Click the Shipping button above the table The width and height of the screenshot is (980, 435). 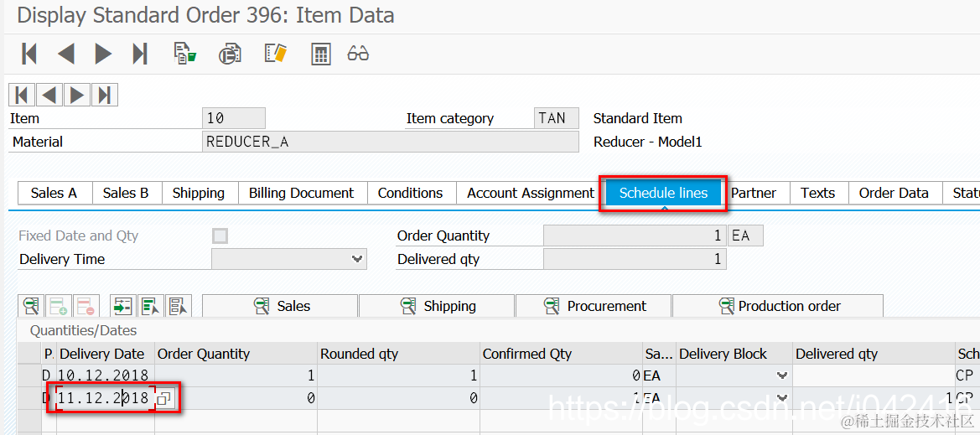point(437,306)
